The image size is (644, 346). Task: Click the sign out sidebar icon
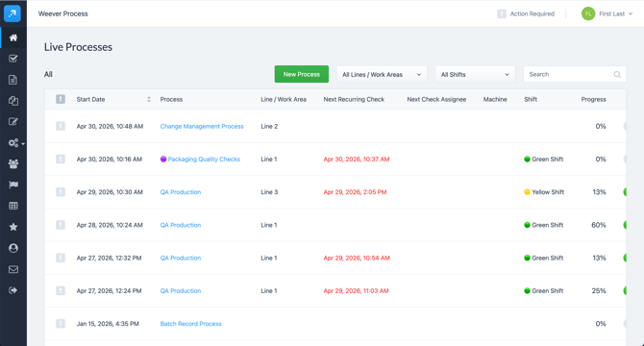[13, 290]
